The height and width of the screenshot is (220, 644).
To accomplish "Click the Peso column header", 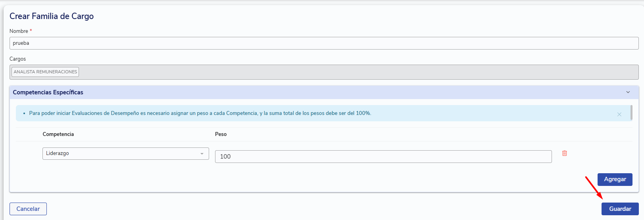I will [x=221, y=134].
